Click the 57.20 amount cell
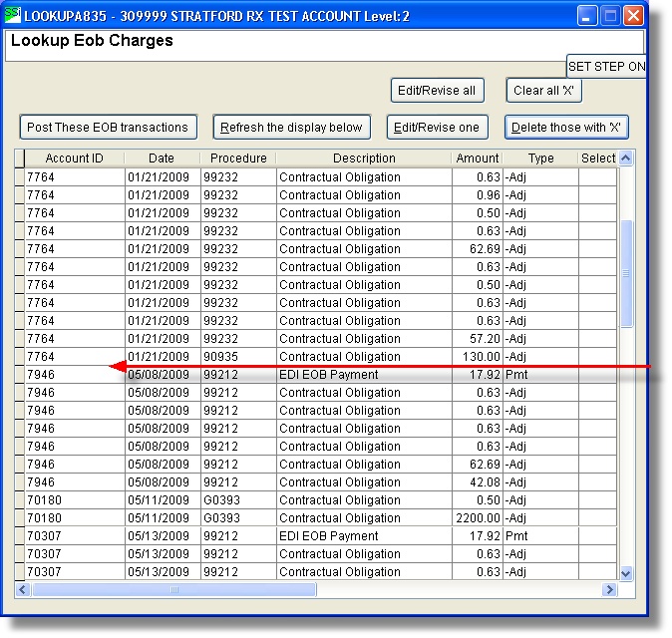Screen dimensions: 672x638 pos(478,339)
